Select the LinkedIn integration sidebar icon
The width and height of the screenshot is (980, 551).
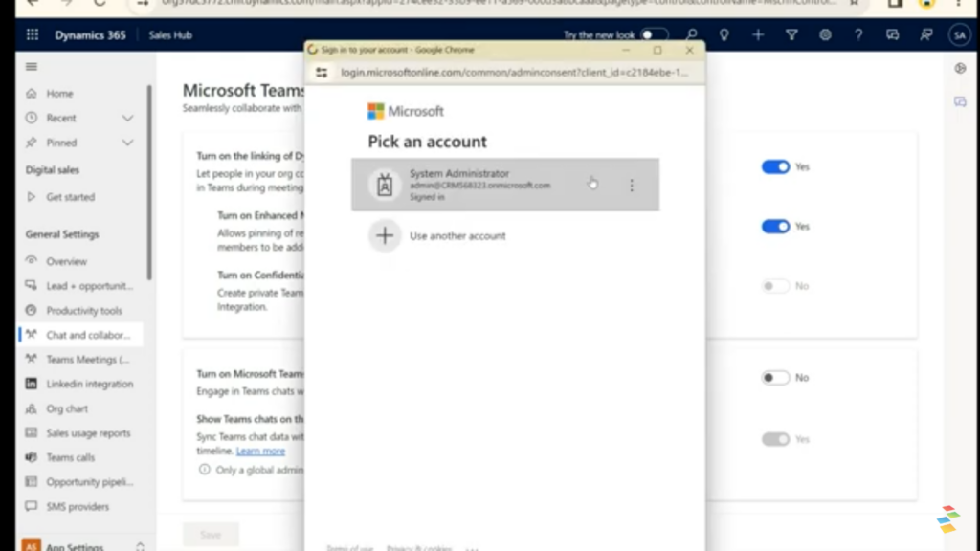click(31, 384)
